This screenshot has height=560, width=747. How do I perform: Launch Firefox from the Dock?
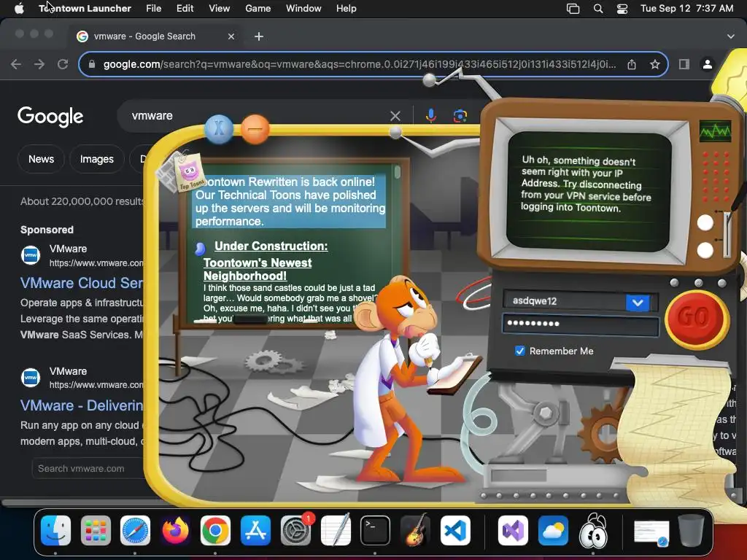[175, 531]
